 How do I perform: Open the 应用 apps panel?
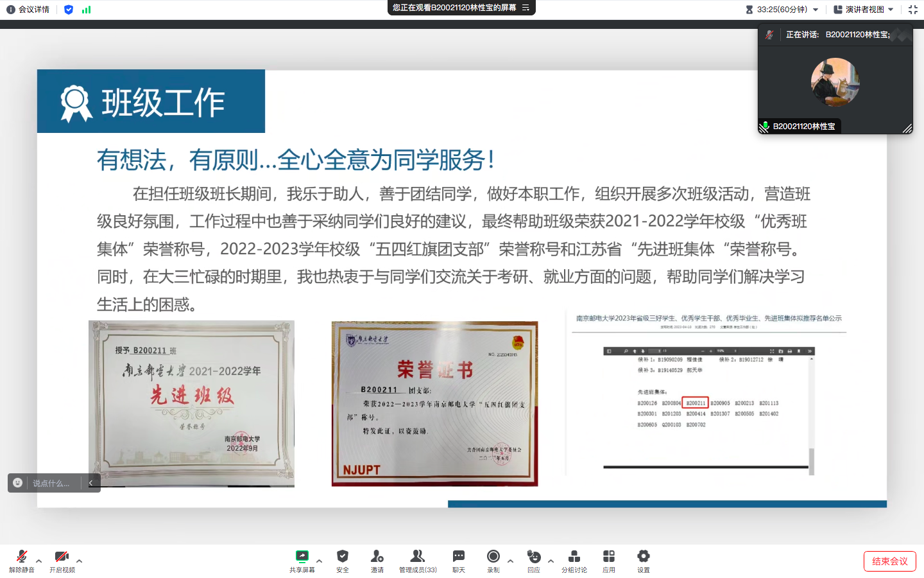[x=609, y=560]
